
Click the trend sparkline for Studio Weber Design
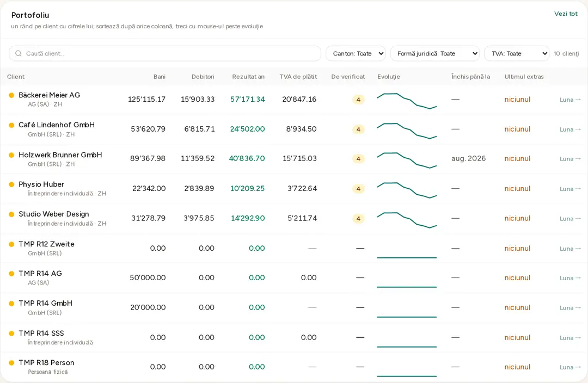[407, 220]
